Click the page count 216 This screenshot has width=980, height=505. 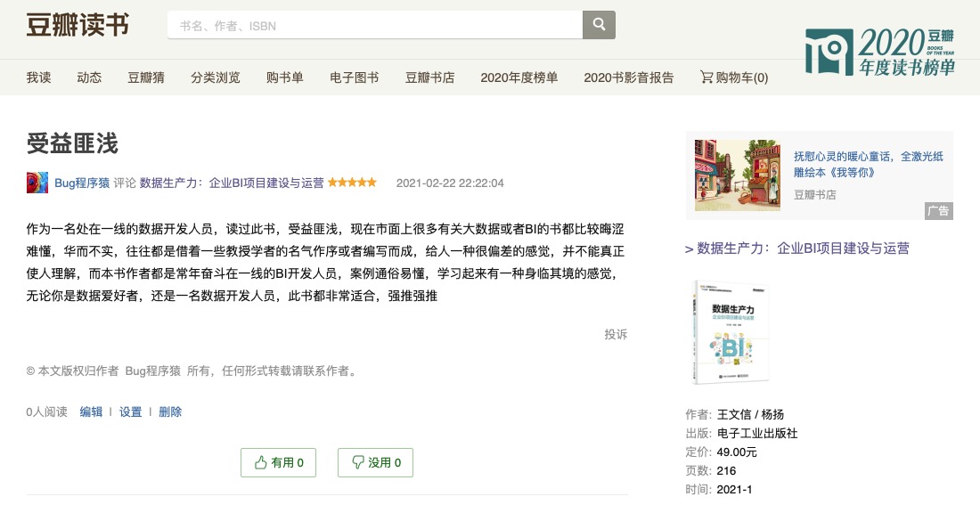[x=726, y=470]
